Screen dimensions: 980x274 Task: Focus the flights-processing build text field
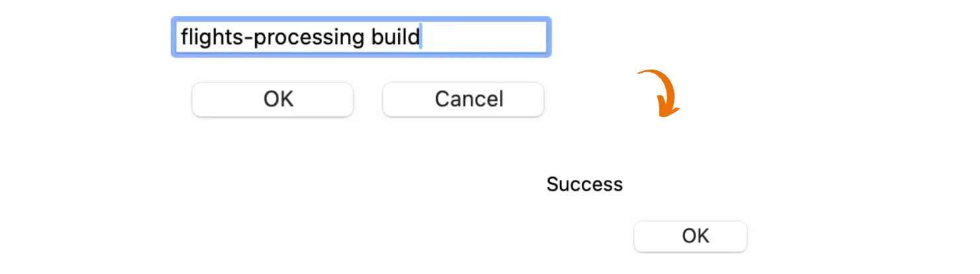click(360, 37)
